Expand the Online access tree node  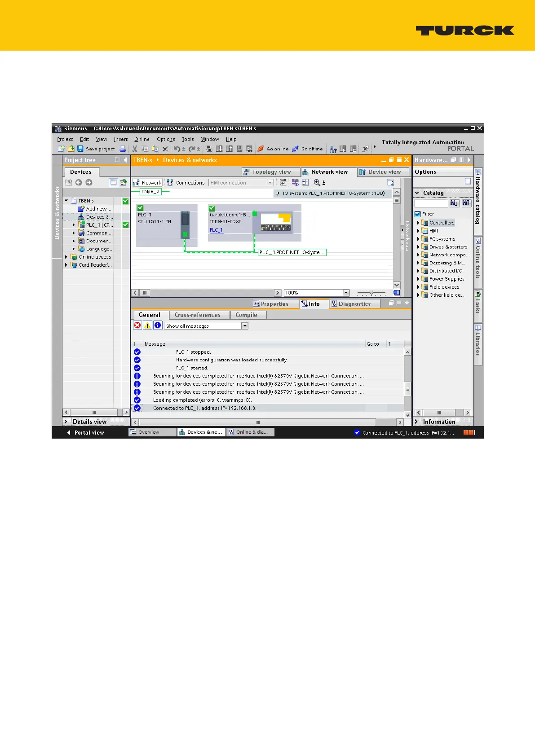[66, 257]
